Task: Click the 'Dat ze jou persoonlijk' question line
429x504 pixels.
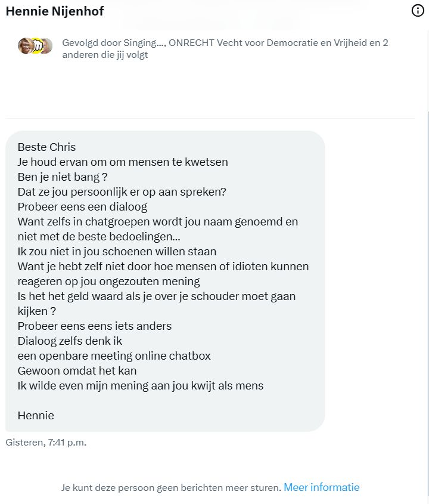Action: coord(122,192)
